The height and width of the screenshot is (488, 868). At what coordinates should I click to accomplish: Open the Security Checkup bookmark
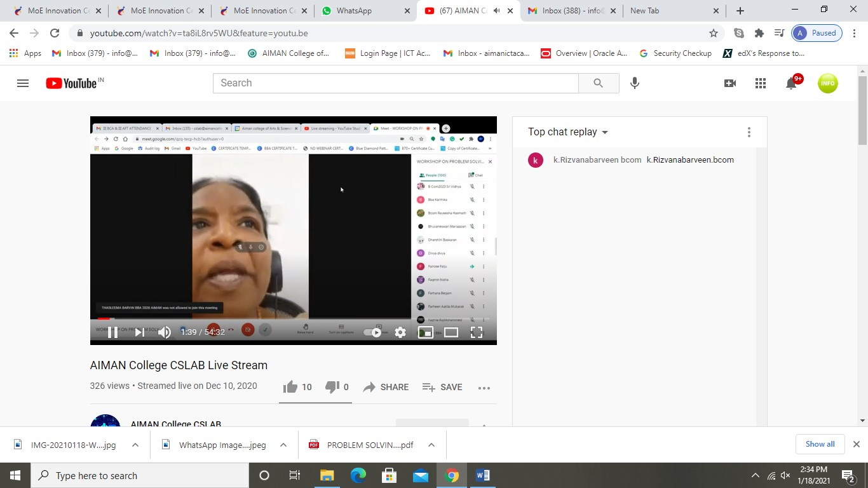tap(675, 53)
